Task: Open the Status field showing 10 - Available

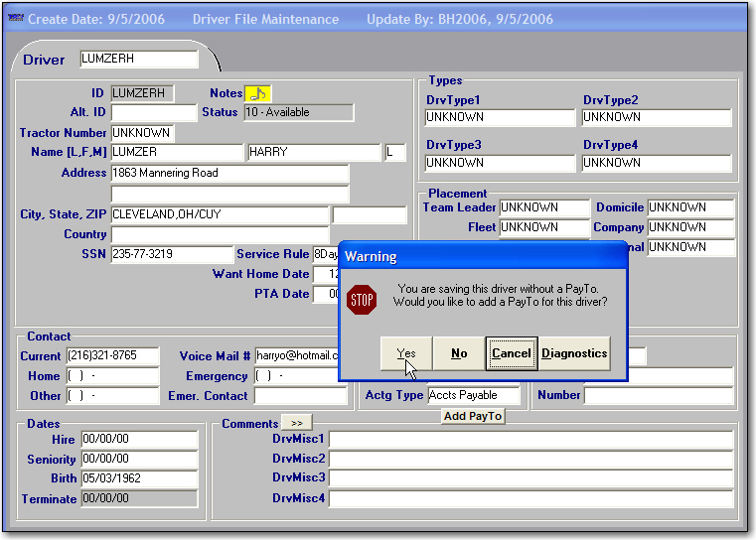Action: pyautogui.click(x=298, y=113)
